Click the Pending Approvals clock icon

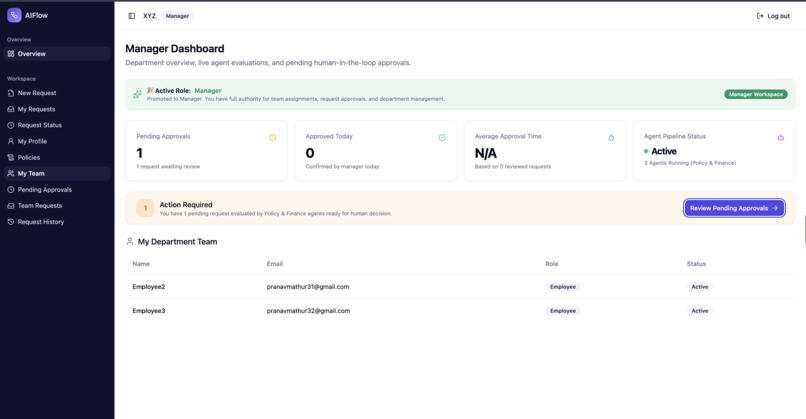[x=11, y=190]
